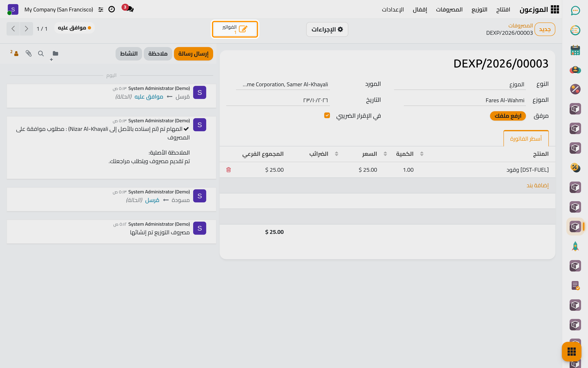Sort by the الكمية column arrows
This screenshot has width=588, height=368.
pyautogui.click(x=422, y=154)
